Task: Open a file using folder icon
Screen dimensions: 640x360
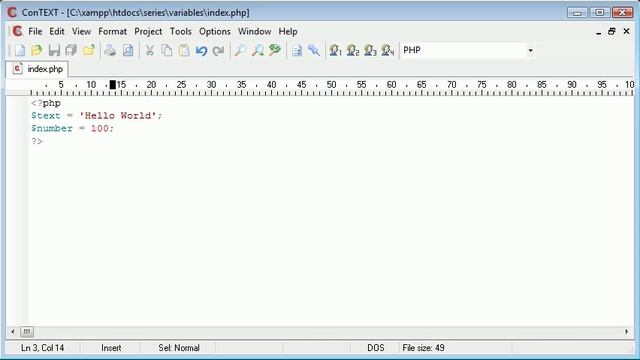Action: (x=37, y=50)
